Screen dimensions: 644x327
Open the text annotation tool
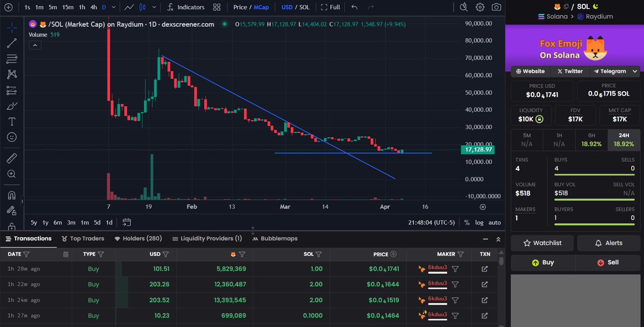click(x=11, y=121)
